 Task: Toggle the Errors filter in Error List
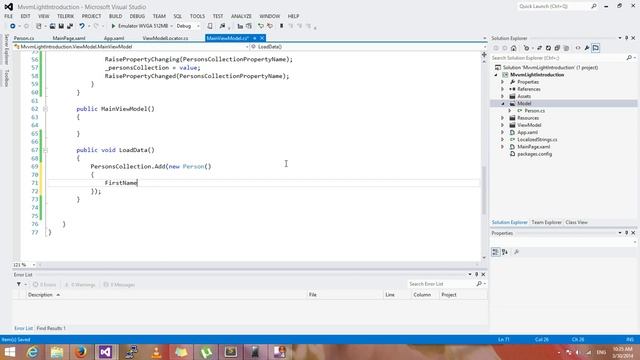click(x=44, y=284)
